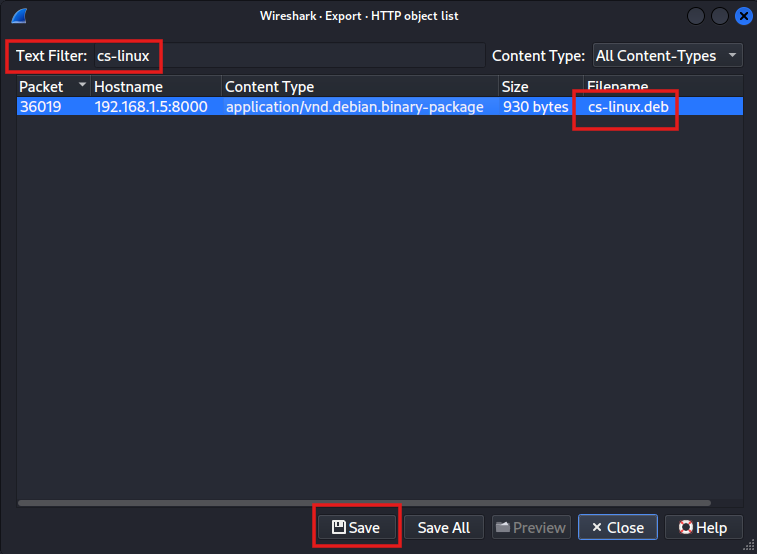The height and width of the screenshot is (554, 757).
Task: Sort by the Packet column header
Action: (x=54, y=86)
